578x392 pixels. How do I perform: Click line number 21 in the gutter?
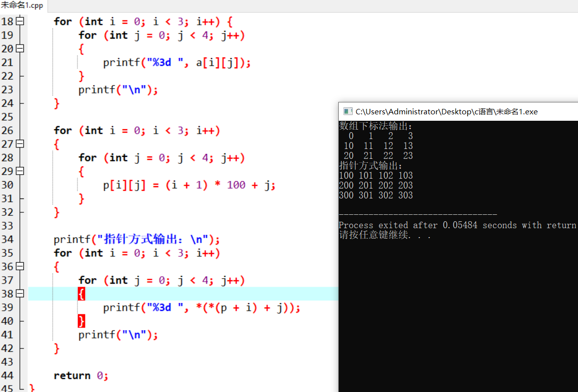(x=7, y=63)
